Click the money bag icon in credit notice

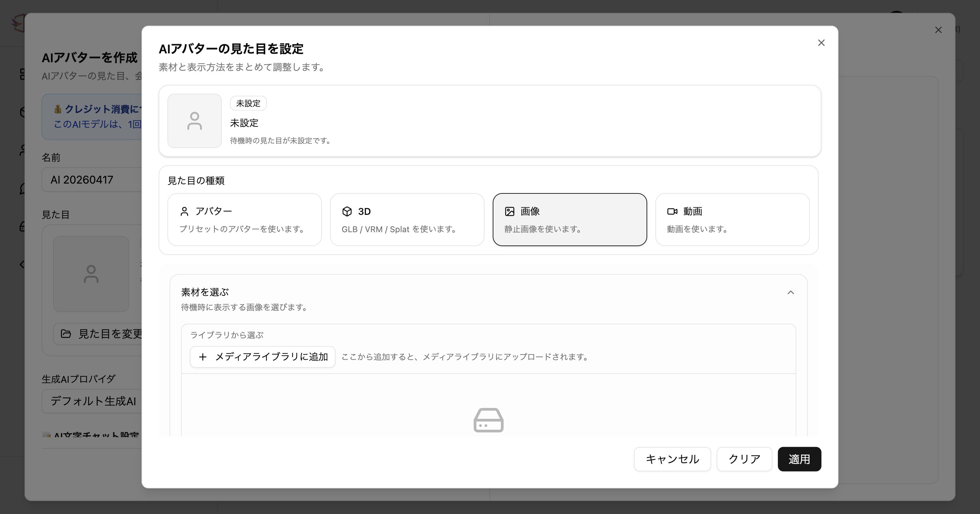click(x=58, y=109)
